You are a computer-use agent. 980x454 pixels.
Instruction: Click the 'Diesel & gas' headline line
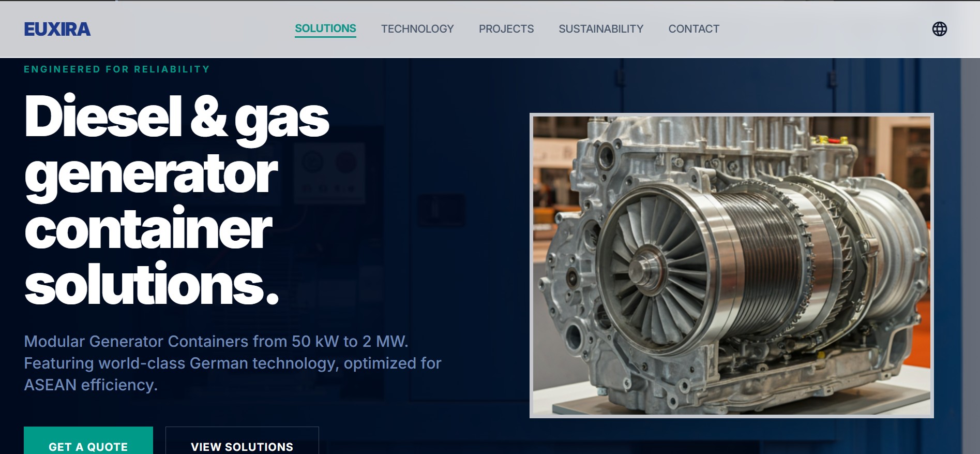click(x=176, y=117)
